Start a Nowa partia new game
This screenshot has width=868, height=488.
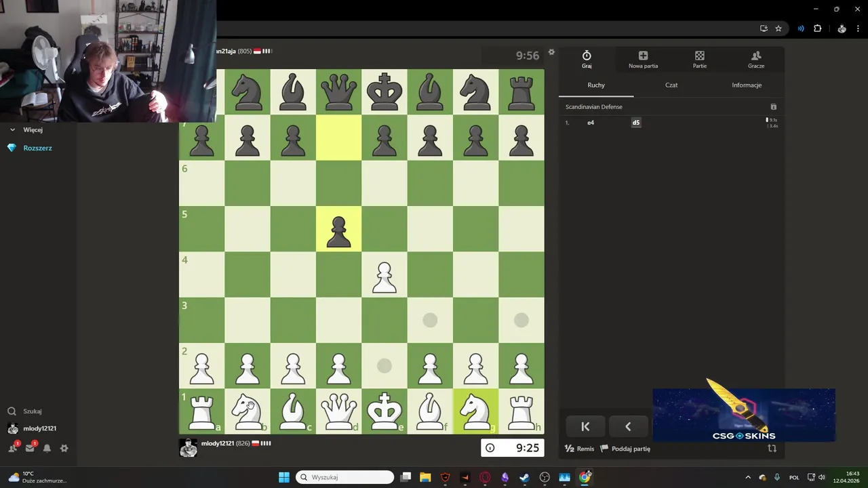tap(643, 60)
